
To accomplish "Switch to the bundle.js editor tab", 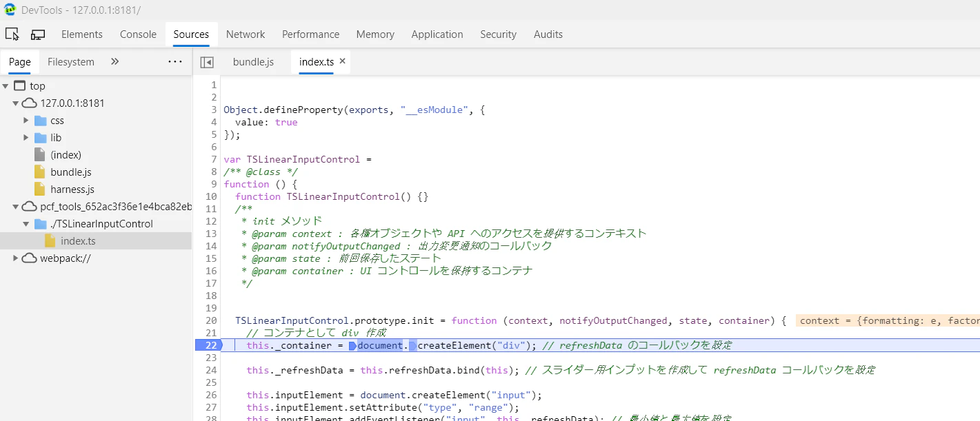I will pos(253,62).
